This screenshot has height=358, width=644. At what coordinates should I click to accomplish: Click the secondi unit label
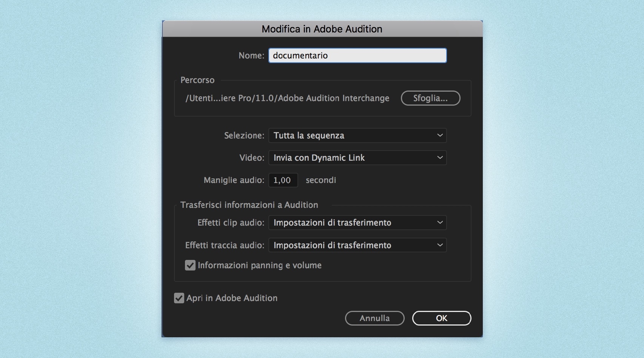320,180
